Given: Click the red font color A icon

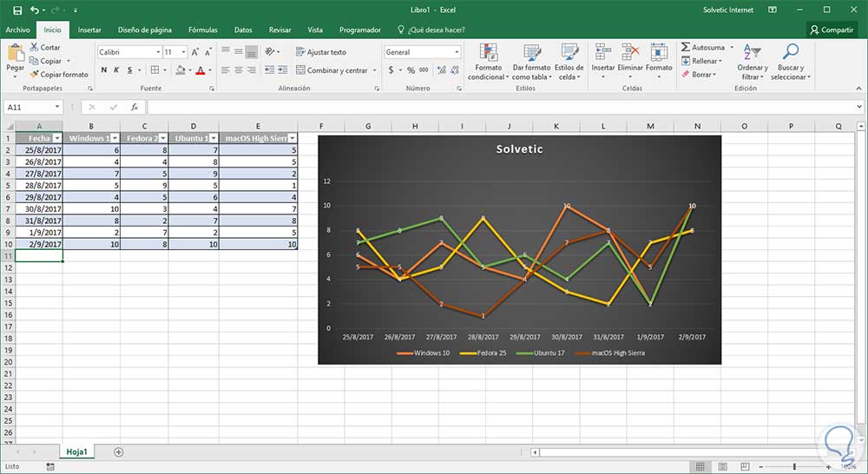Looking at the screenshot, I should 201,69.
